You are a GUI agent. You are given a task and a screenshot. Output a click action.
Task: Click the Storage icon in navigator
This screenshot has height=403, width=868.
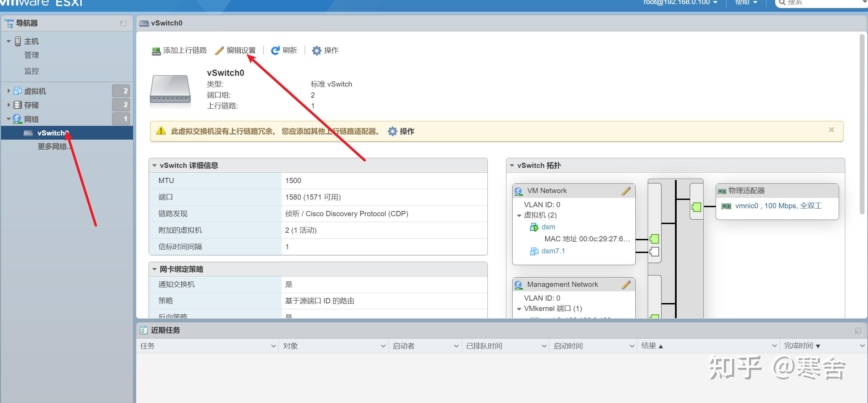[x=17, y=105]
